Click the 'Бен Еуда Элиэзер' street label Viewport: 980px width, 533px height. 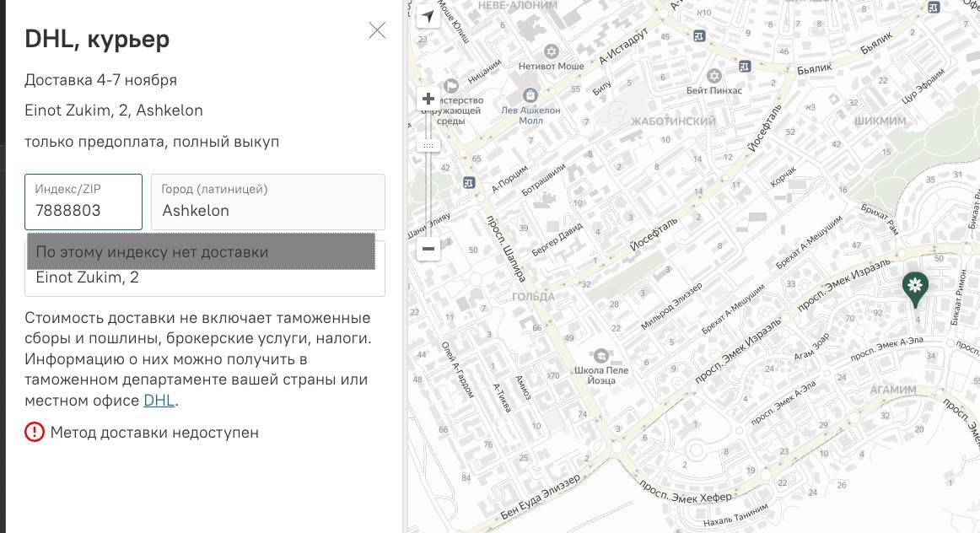point(541,497)
